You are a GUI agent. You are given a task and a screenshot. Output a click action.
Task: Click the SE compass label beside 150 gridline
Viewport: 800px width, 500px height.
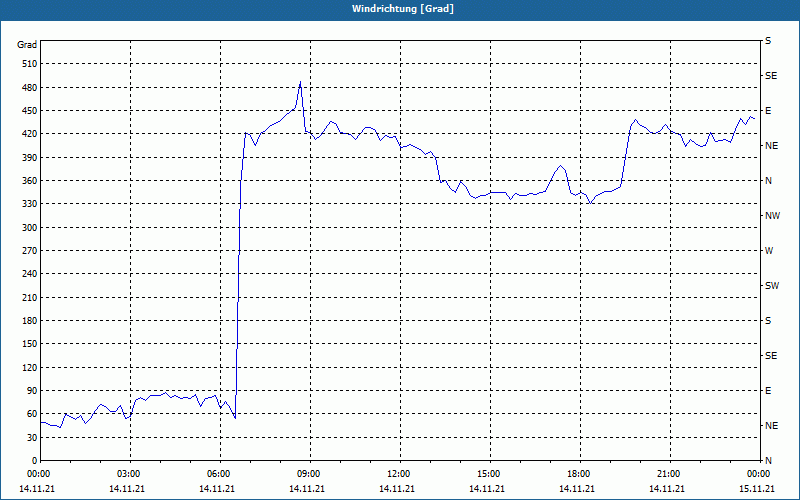coord(771,356)
